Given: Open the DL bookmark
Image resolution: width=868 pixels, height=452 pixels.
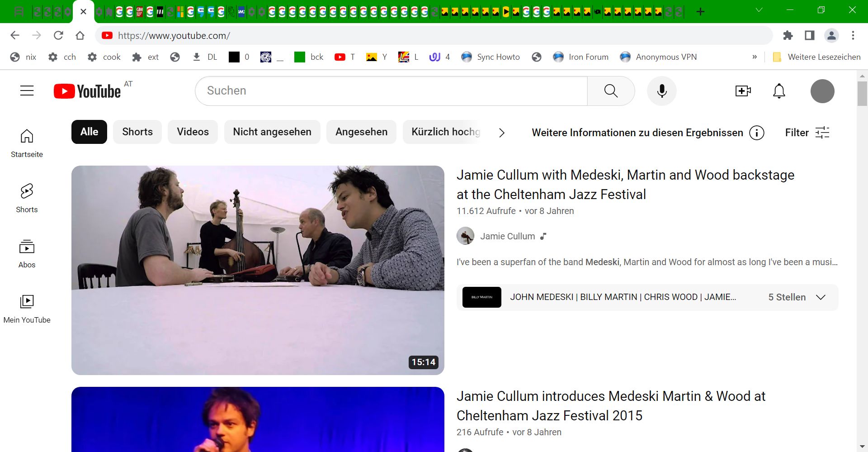Looking at the screenshot, I should pos(205,57).
